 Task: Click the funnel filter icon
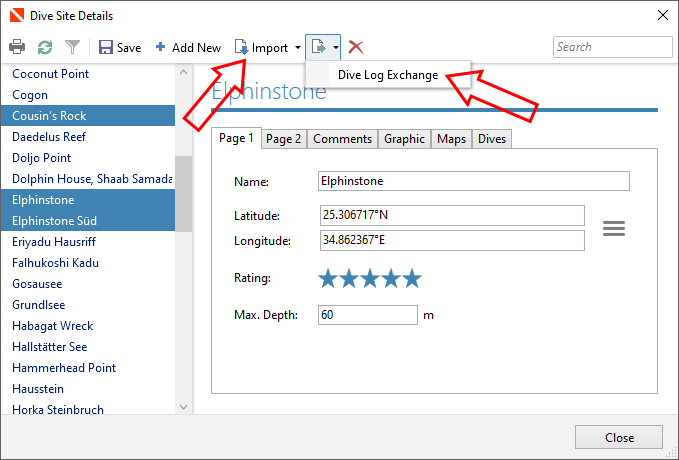(72, 47)
